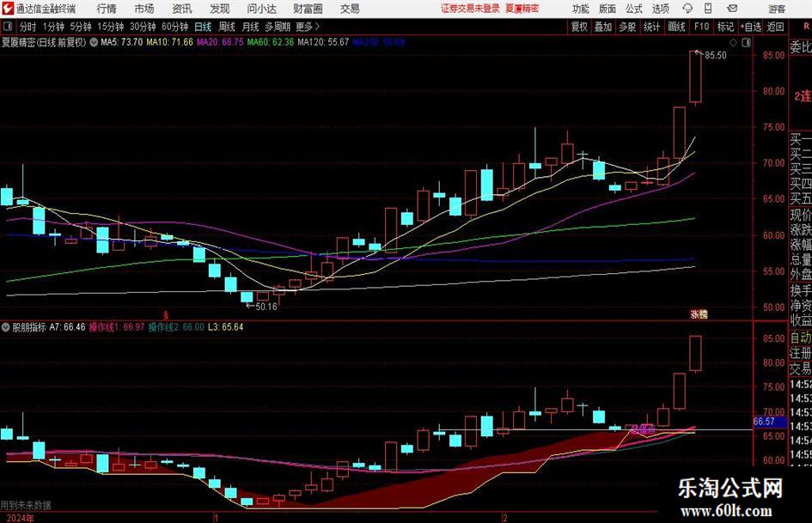Viewport: 812px width, 523px height.
Task: Click the MA120: 55.67 indicator label
Action: (324, 42)
